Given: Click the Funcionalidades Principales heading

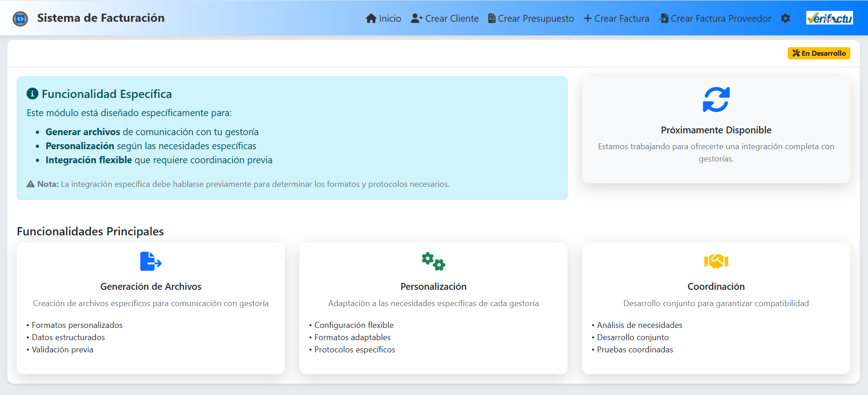Looking at the screenshot, I should click(90, 231).
